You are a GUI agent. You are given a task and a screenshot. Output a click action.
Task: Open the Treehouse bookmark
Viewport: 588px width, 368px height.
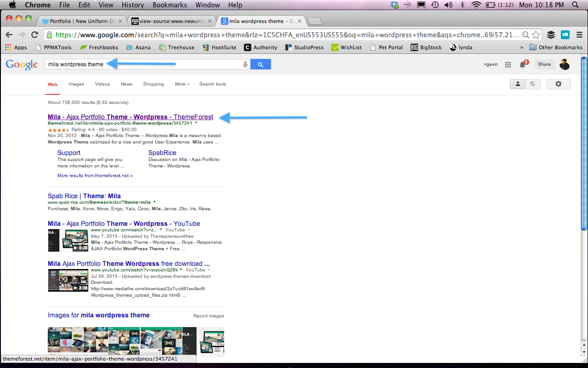(x=177, y=47)
